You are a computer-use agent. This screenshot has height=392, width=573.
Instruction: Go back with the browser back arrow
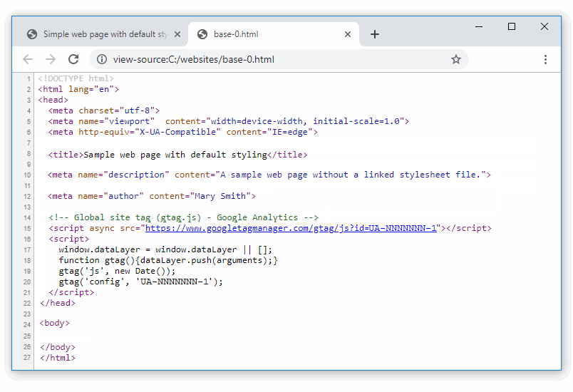point(28,59)
